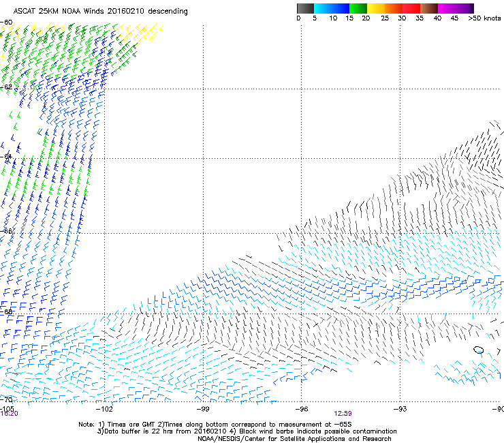Click the black oval marker near -90 longitude
The height and width of the screenshot is (443, 504).
click(x=479, y=350)
